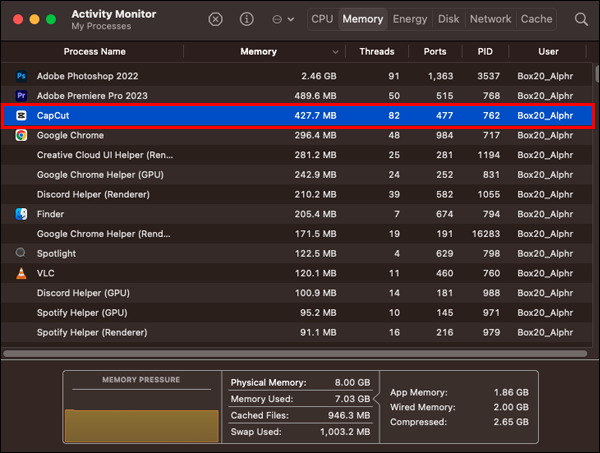Select the Memory tab

(362, 19)
